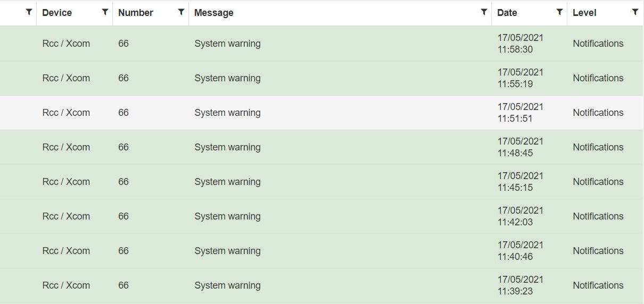644x304 pixels.
Task: Sort by the Number column header
Action: pos(136,13)
